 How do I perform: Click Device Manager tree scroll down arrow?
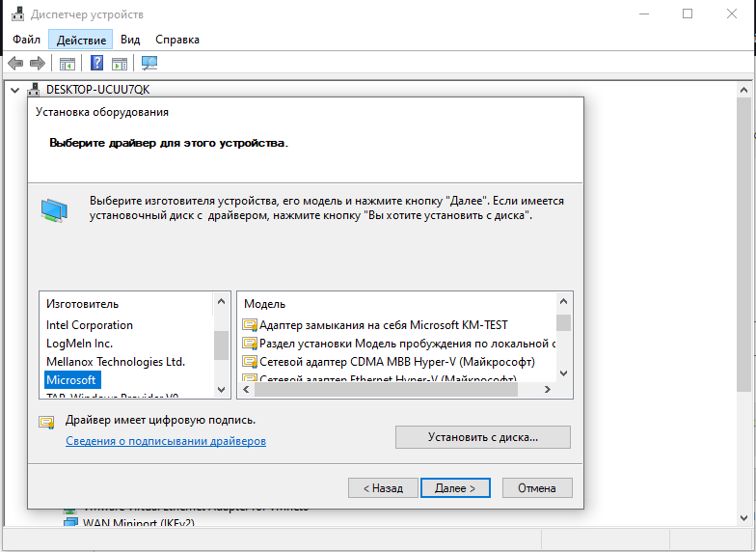tap(744, 518)
